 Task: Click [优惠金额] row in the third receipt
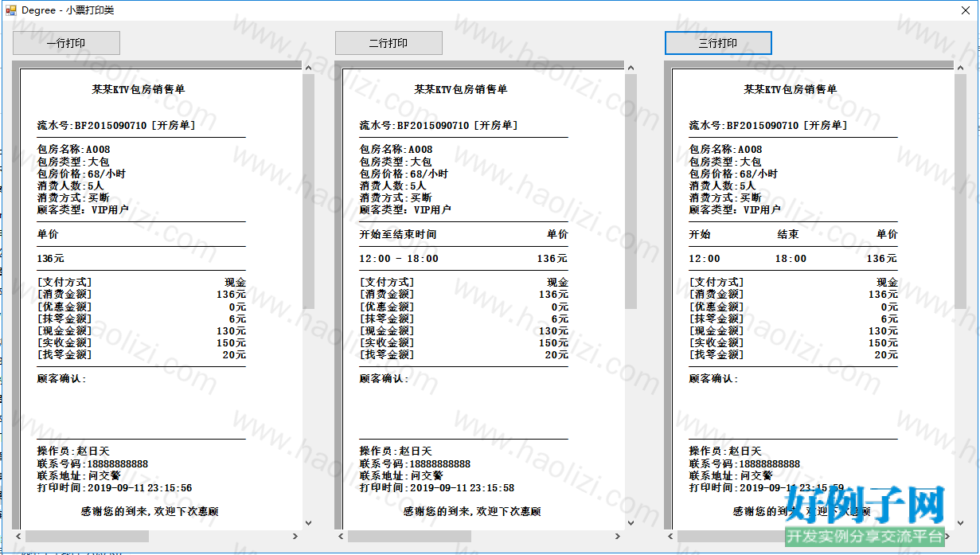point(794,307)
